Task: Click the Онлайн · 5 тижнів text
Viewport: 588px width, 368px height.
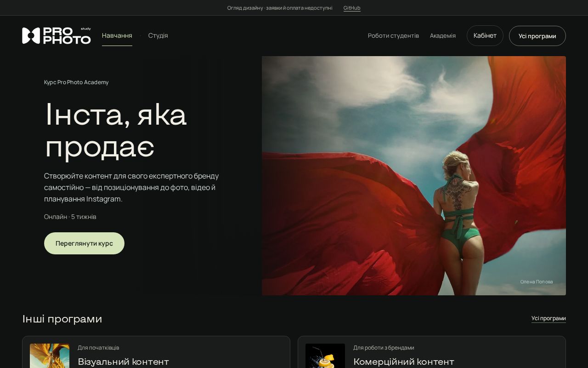Action: point(70,217)
